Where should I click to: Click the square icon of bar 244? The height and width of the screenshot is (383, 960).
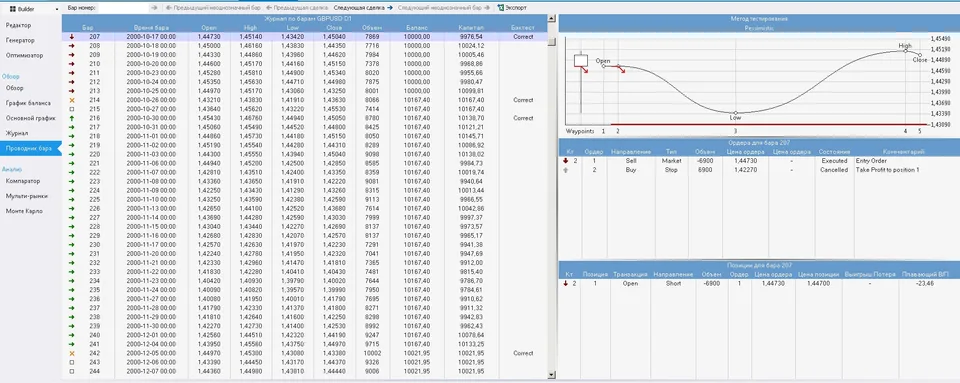[x=72, y=371]
